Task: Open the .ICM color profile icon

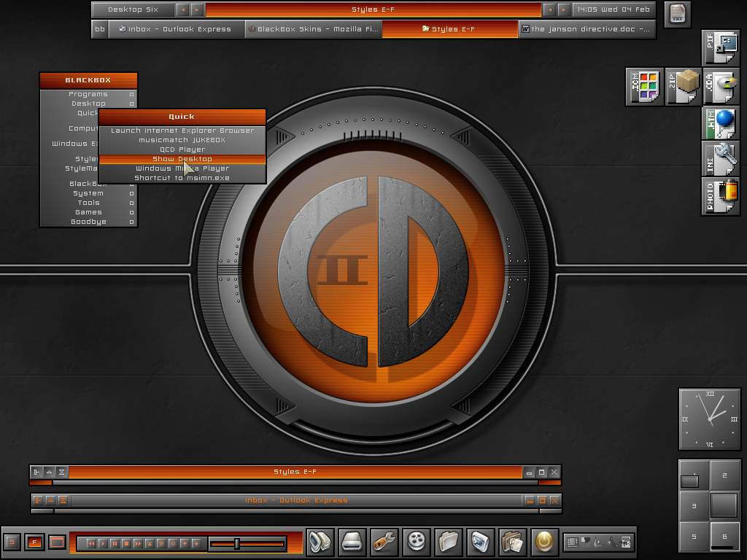Action: (645, 87)
